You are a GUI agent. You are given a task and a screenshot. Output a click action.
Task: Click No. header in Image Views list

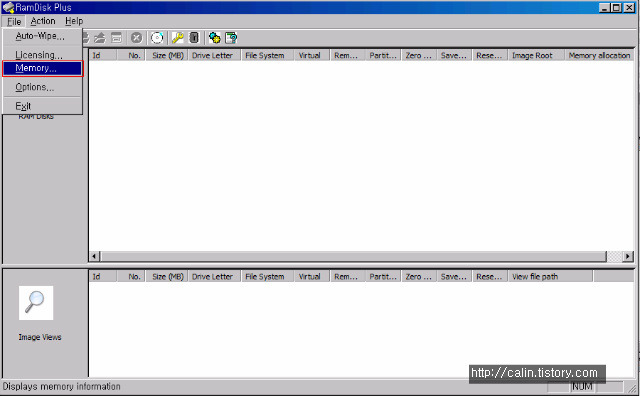(x=131, y=276)
